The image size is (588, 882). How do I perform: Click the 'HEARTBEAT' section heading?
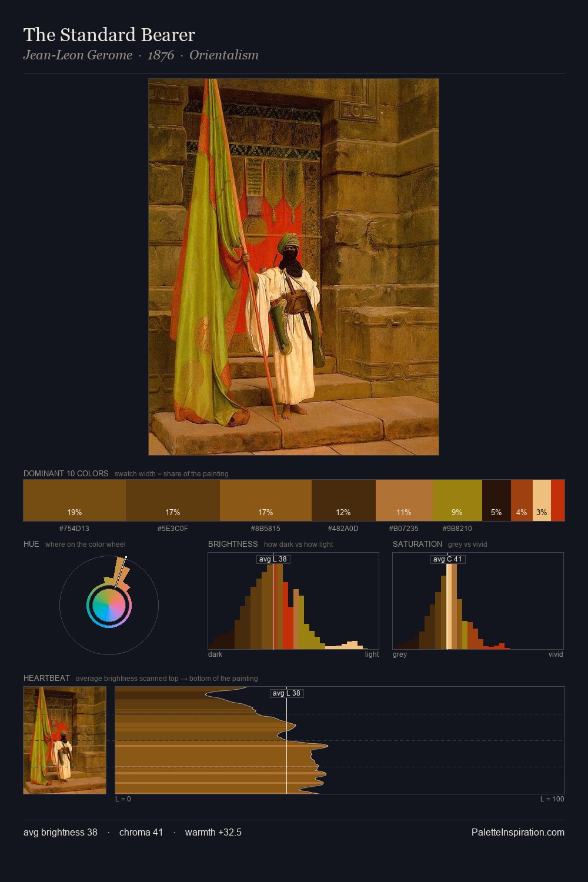[46, 678]
